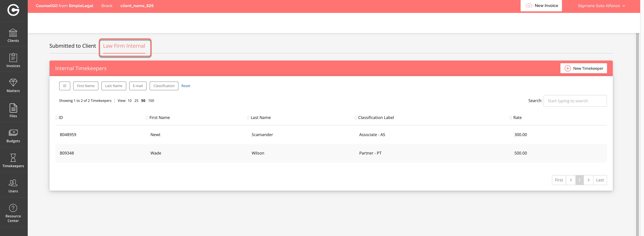Screen dimensions: 644x236
Task: Switch to Submitted to Client tab
Action: coord(72,46)
